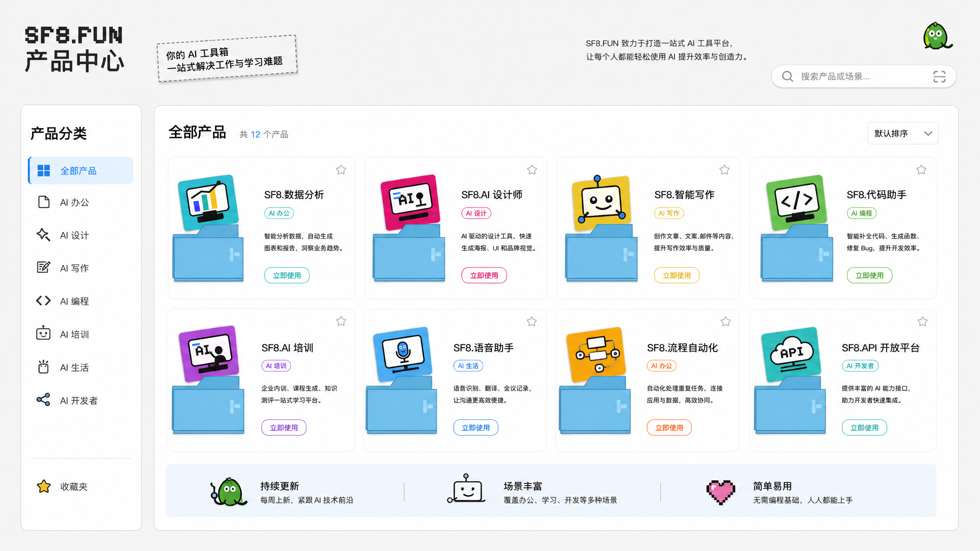Click the green mascot avatar at top right

click(937, 36)
